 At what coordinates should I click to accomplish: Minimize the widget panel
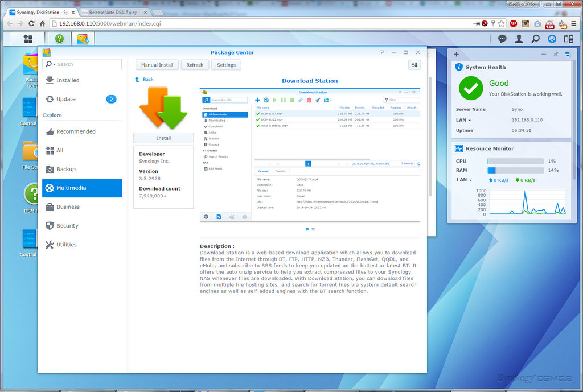(x=544, y=54)
